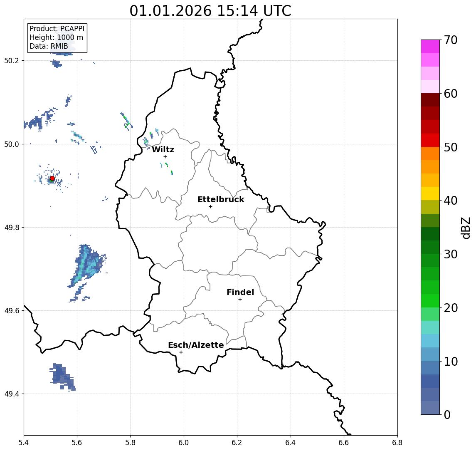Click longitude label 6.0
The width and height of the screenshot is (476, 451).
pos(184,443)
